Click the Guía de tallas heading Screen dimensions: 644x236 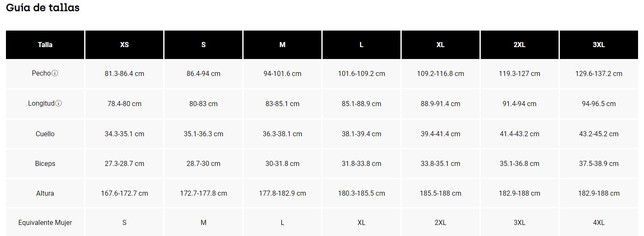coord(43,8)
